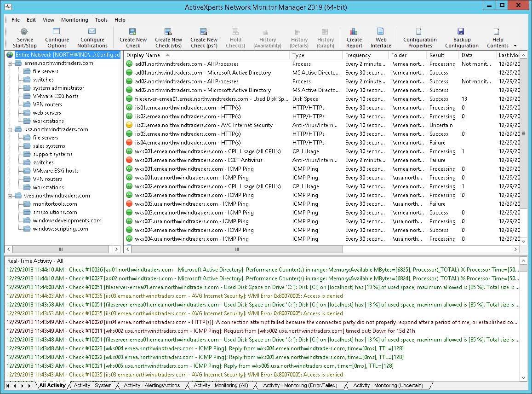
Task: Switch to the Activity - System tab
Action: (x=94, y=386)
